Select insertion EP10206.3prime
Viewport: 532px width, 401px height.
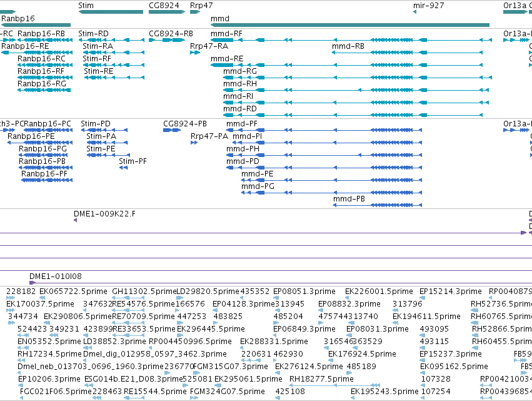(21, 385)
